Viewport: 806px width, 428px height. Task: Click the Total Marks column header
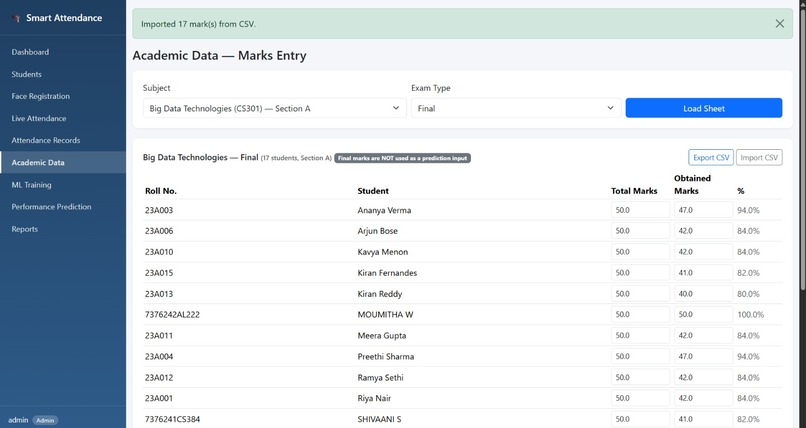[634, 191]
